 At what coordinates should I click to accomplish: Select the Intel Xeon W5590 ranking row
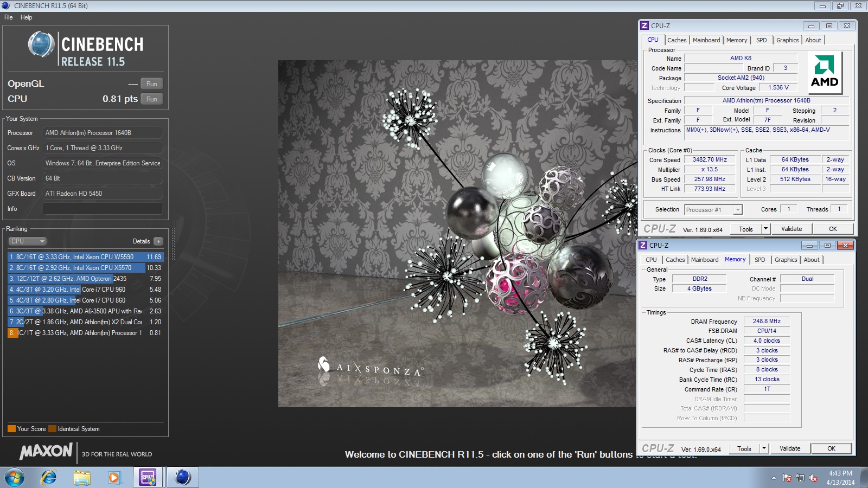86,257
